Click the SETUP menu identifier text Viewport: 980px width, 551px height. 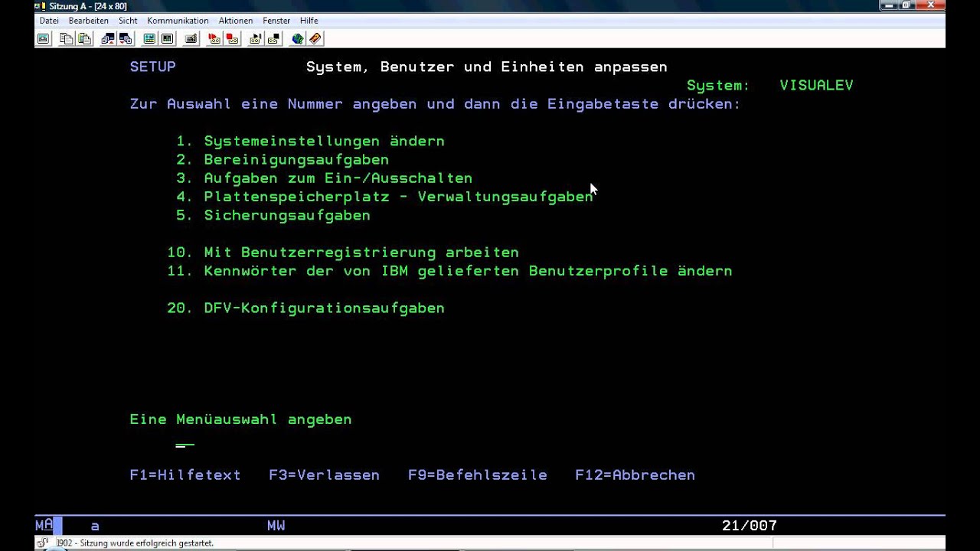pyautogui.click(x=153, y=67)
